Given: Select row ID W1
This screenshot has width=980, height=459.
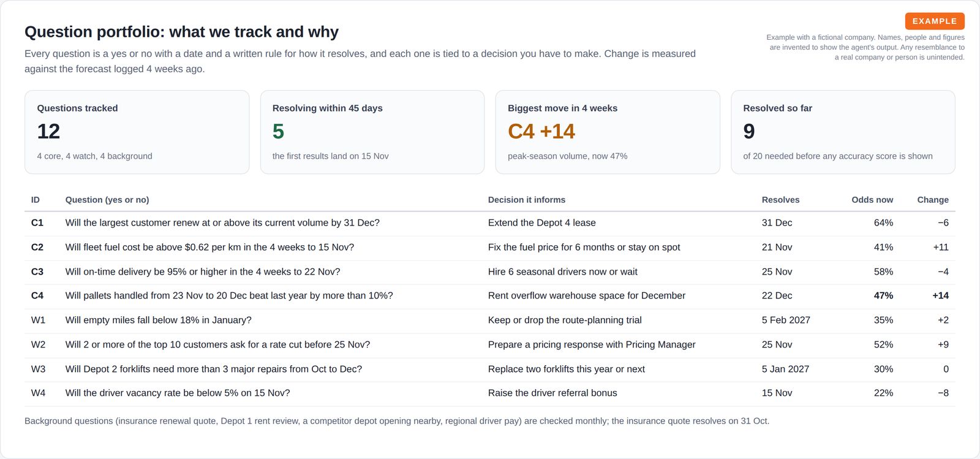Looking at the screenshot, I should coord(38,321).
